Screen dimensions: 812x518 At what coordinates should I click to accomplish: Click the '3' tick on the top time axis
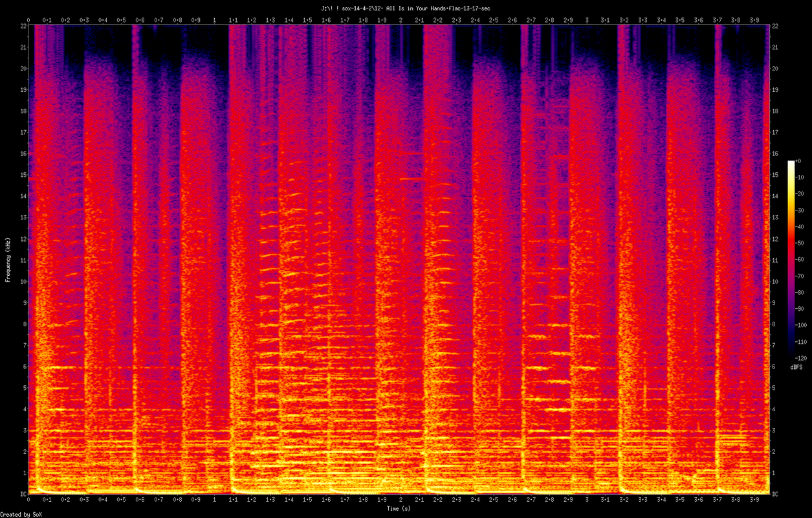(587, 20)
